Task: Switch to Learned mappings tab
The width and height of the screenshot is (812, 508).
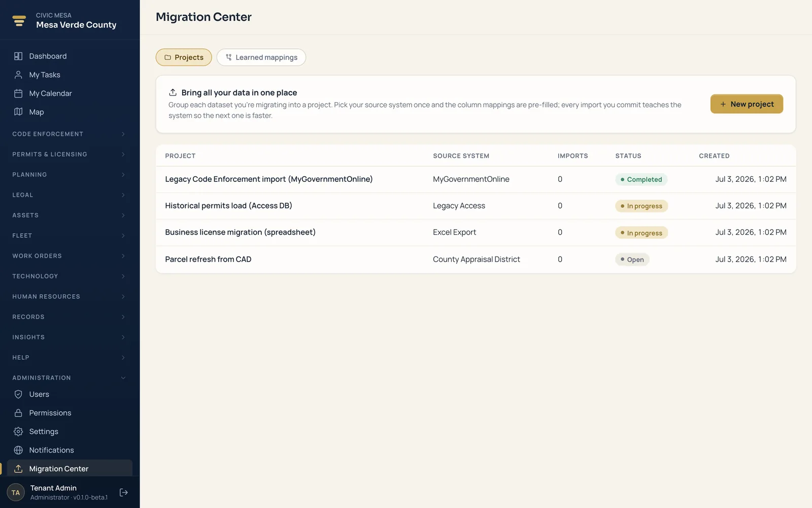Action: [261, 57]
